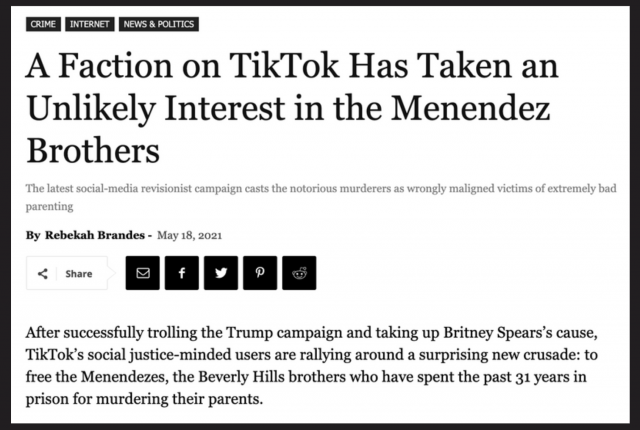The image size is (640, 430).
Task: Select the INTERNET category tag
Action: tap(90, 24)
